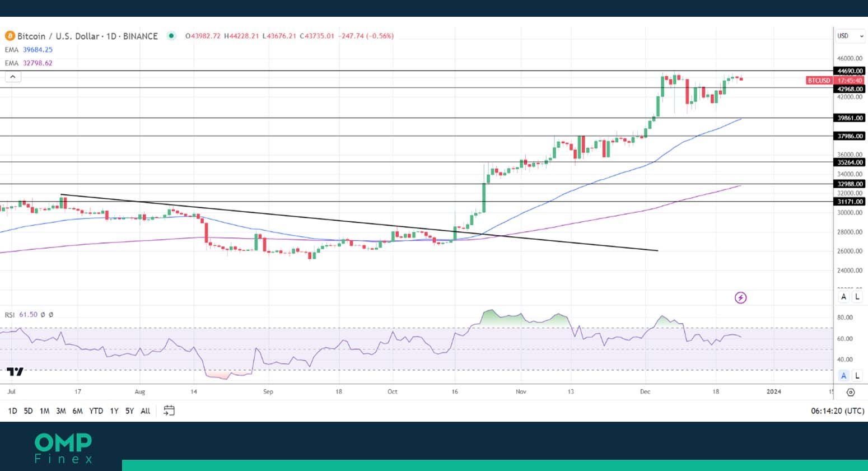The image size is (868, 471).
Task: Click the Nov label on time axis
Action: click(521, 391)
